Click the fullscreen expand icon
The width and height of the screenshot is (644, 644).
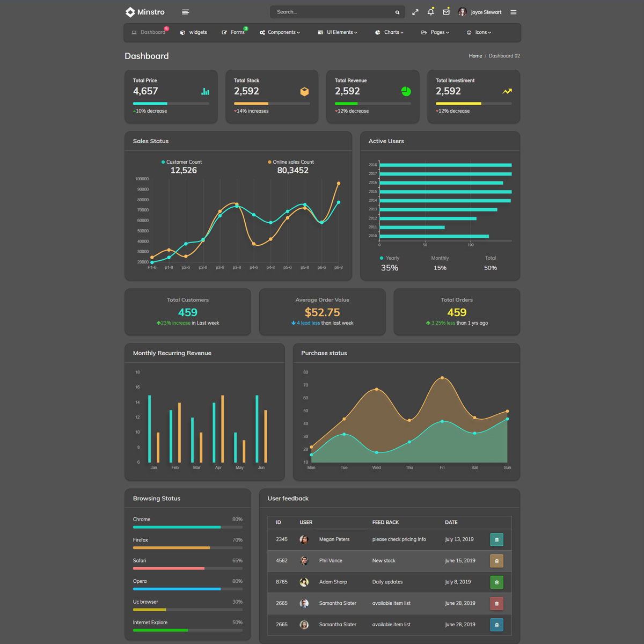[415, 12]
